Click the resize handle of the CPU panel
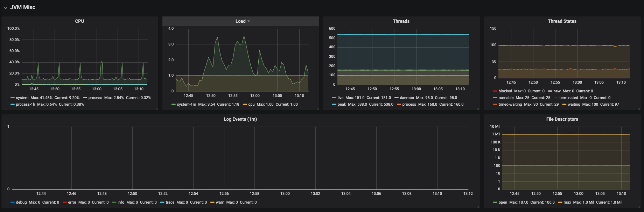 click(x=156, y=108)
